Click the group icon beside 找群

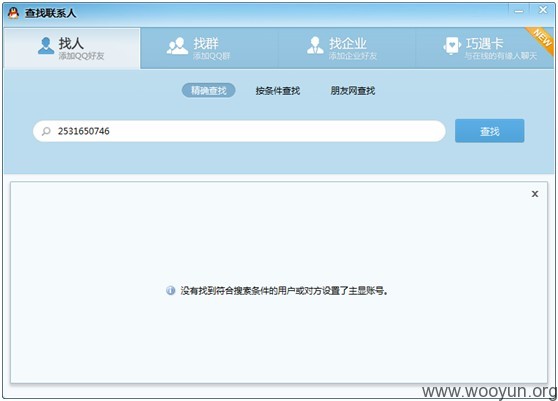coord(177,46)
